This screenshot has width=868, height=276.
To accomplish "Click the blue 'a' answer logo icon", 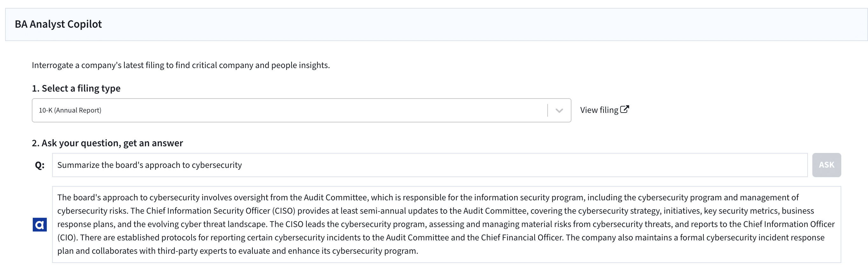I will click(x=40, y=224).
